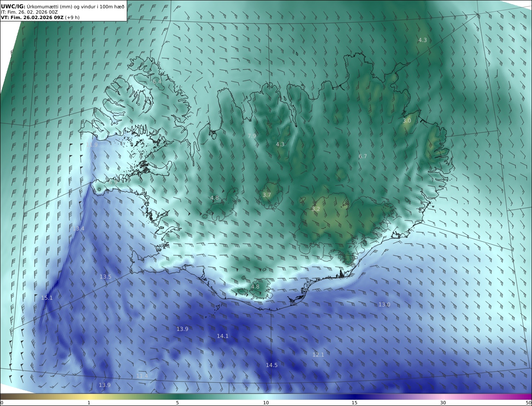Click the color scale tick label 30
The height and width of the screenshot is (406, 532).
pos(443,403)
